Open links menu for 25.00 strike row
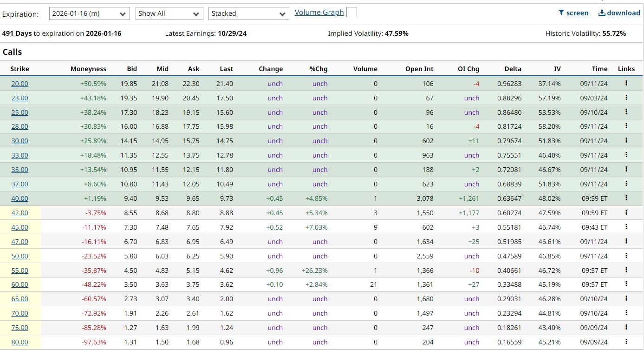The height and width of the screenshot is (350, 644). pos(626,112)
